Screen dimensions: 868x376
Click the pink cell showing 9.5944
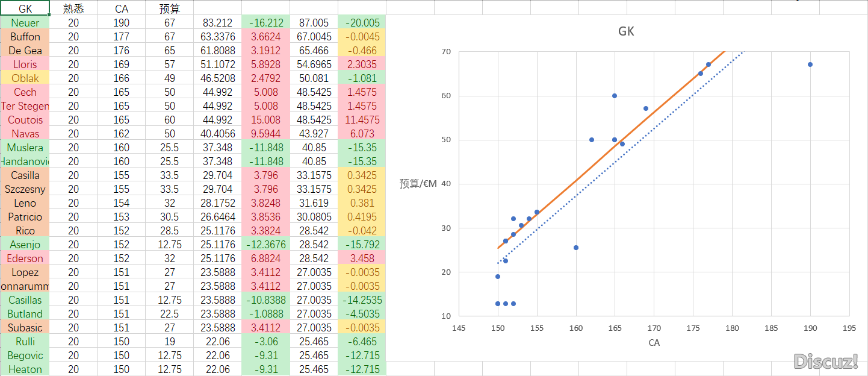tap(266, 134)
